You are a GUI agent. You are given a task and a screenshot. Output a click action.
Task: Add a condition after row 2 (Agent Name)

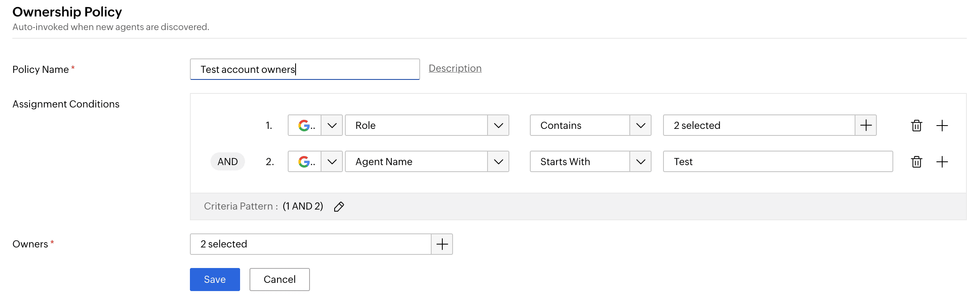coord(942,162)
